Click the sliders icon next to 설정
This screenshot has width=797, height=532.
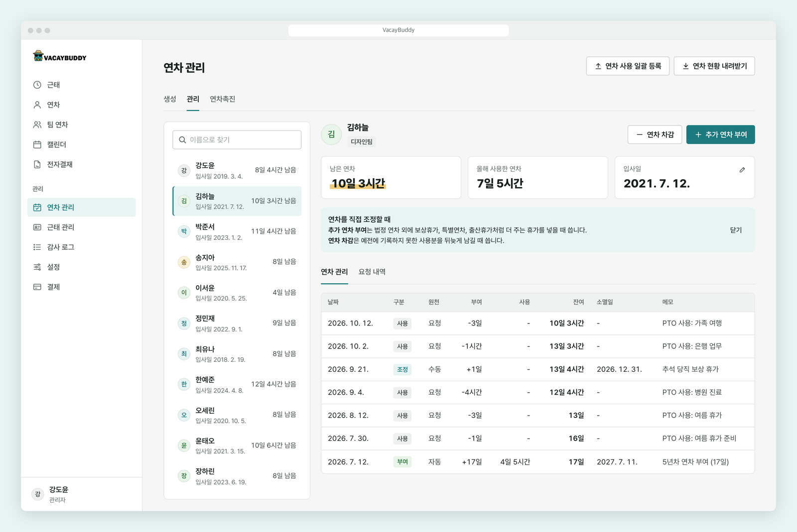(x=37, y=267)
